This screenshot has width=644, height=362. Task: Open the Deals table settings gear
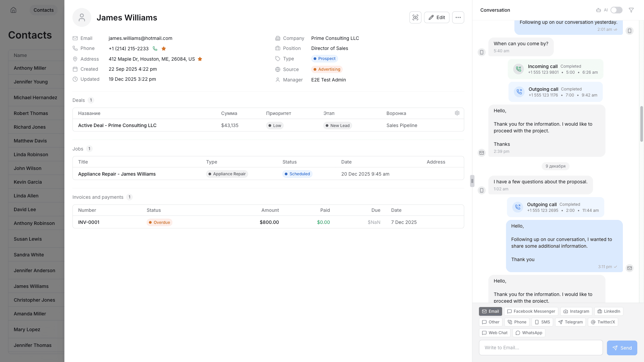(x=457, y=113)
